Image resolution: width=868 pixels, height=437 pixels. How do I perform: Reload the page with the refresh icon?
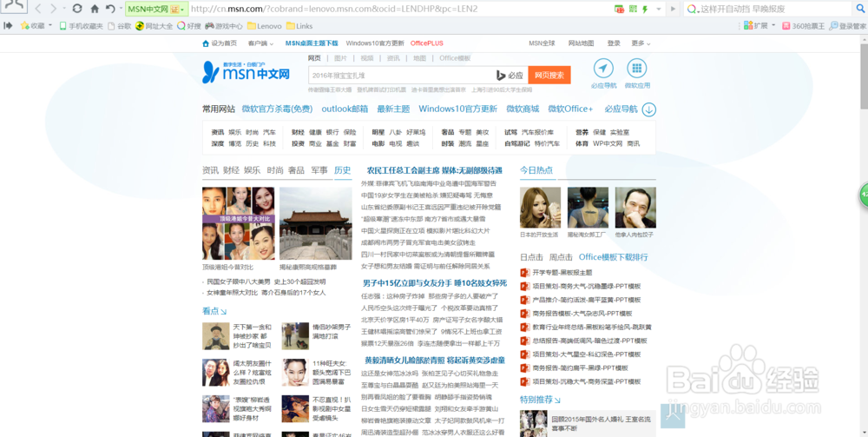click(x=77, y=9)
